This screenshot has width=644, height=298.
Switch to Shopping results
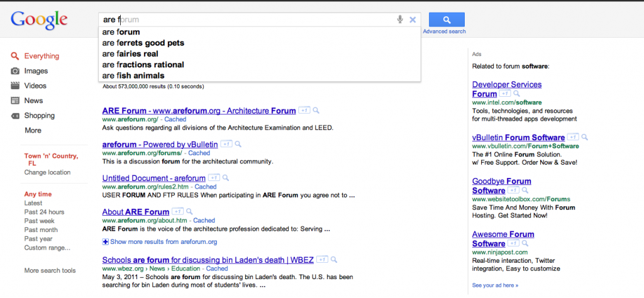(x=40, y=116)
